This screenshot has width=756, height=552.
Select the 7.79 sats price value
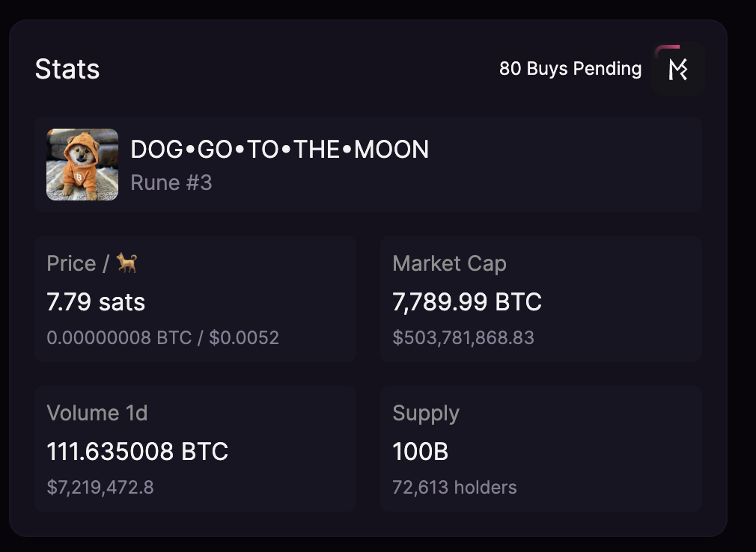pos(96,302)
